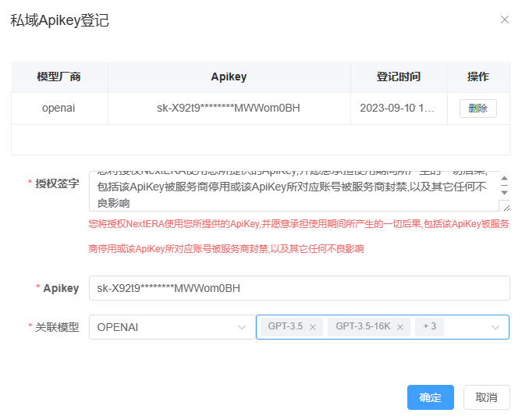Expand the OPENAI vendor dropdown
The width and height of the screenshot is (522, 420).
coord(241,327)
